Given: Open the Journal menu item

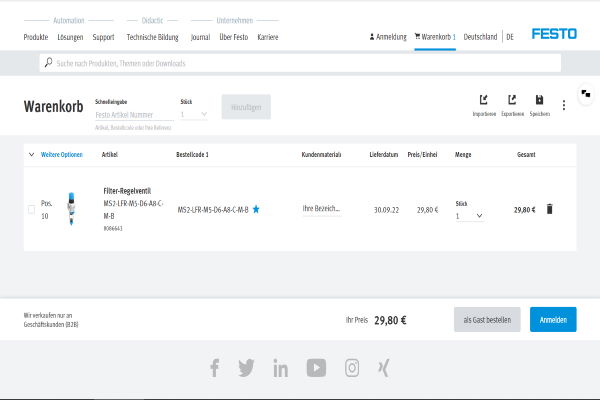Looking at the screenshot, I should (x=200, y=37).
